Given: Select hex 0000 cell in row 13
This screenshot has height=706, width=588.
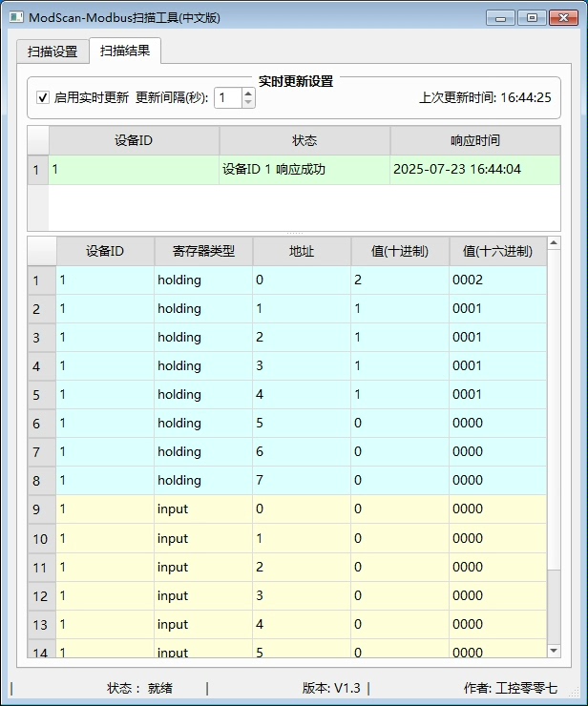Looking at the screenshot, I should click(x=498, y=625).
